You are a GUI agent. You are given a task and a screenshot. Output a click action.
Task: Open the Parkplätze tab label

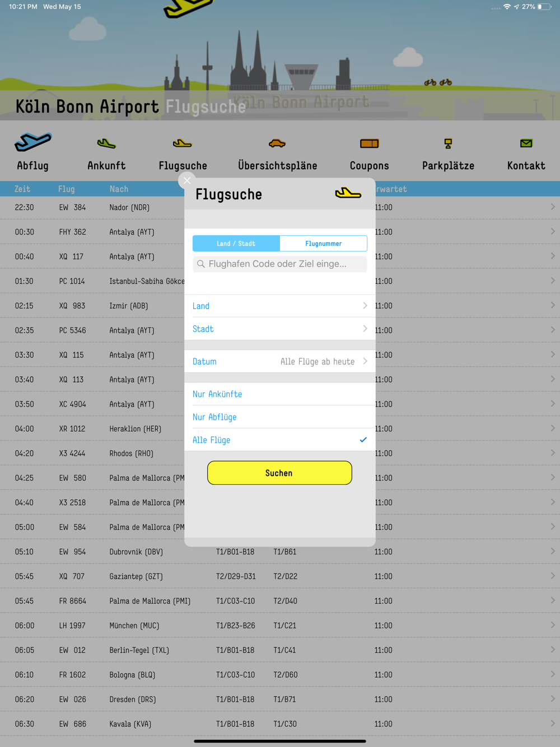(x=448, y=166)
